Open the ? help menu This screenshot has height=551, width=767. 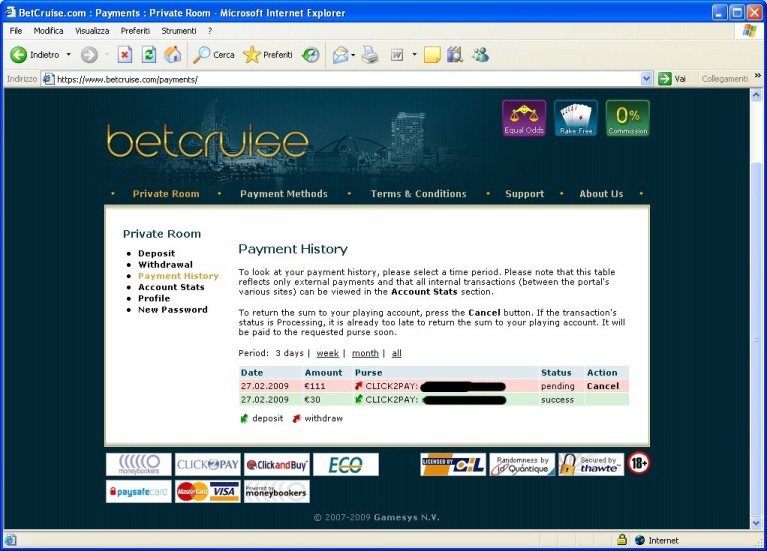pyautogui.click(x=210, y=31)
